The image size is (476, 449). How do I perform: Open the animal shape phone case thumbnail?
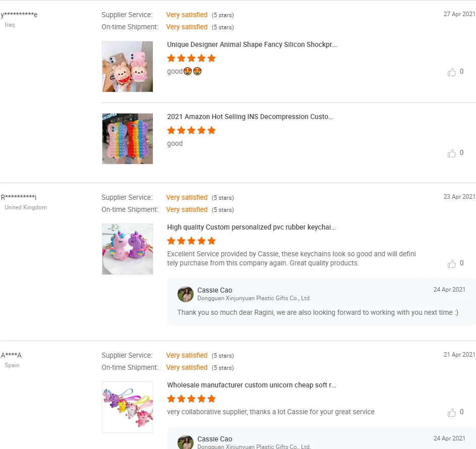coord(128,67)
